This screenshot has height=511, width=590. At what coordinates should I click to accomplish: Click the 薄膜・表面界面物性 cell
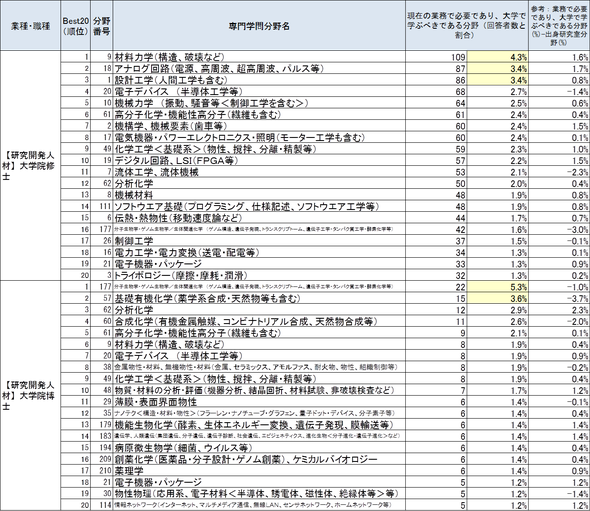click(x=259, y=402)
